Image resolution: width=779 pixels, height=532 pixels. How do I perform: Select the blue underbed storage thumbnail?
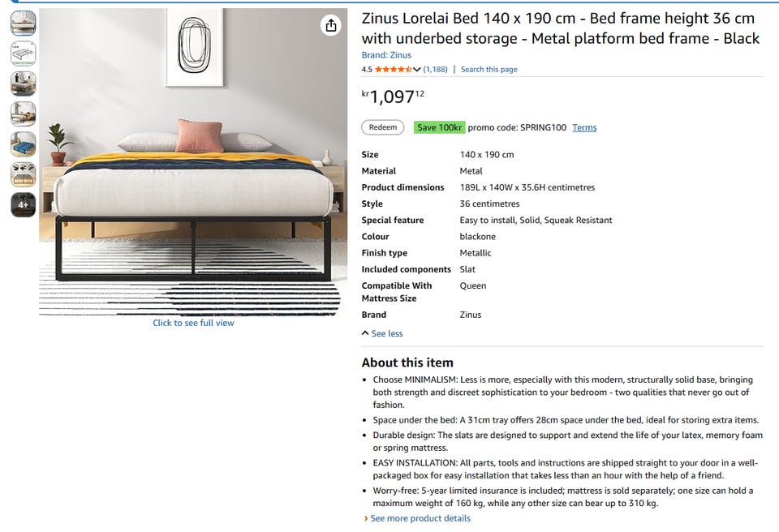click(x=23, y=144)
